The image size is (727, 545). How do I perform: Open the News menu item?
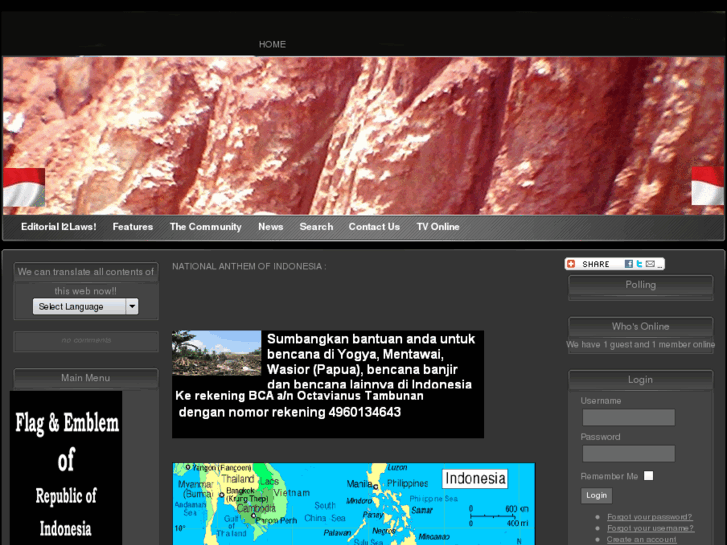270,227
